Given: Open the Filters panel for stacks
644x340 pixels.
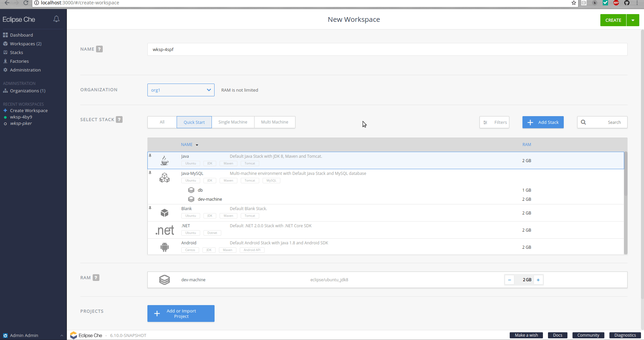Looking at the screenshot, I should pos(494,122).
